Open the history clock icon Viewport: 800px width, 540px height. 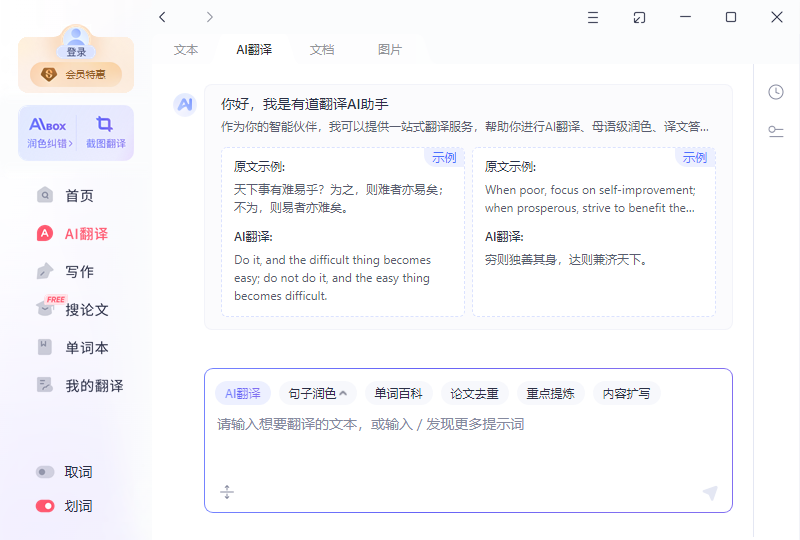[x=775, y=92]
